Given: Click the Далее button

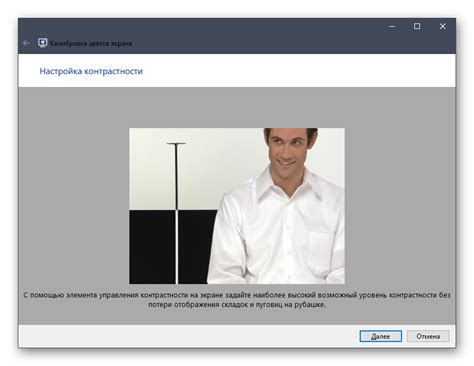Looking at the screenshot, I should pyautogui.click(x=380, y=336).
